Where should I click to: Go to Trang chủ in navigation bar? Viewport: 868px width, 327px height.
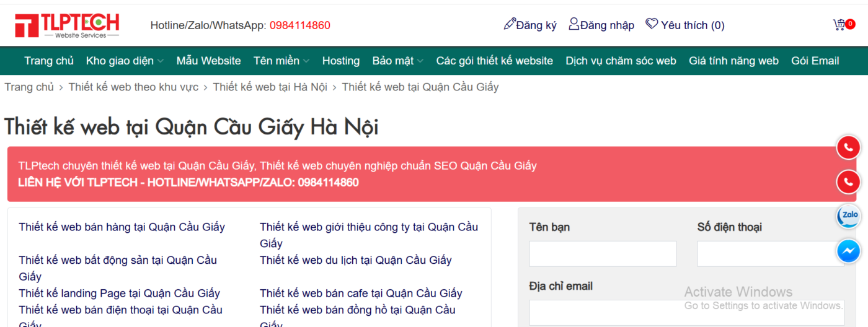pyautogui.click(x=49, y=61)
